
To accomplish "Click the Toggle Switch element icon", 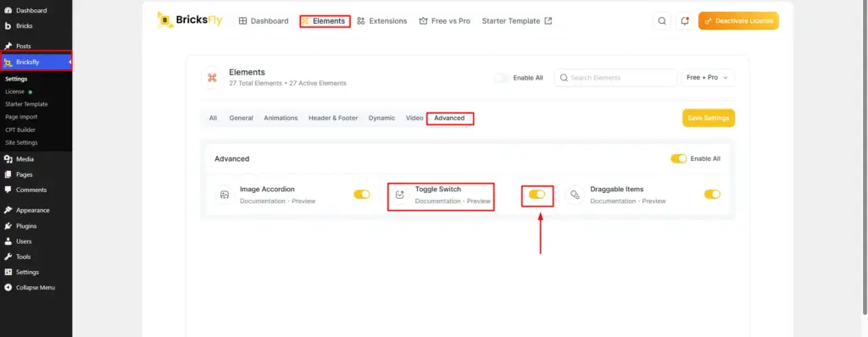I will pyautogui.click(x=400, y=195).
